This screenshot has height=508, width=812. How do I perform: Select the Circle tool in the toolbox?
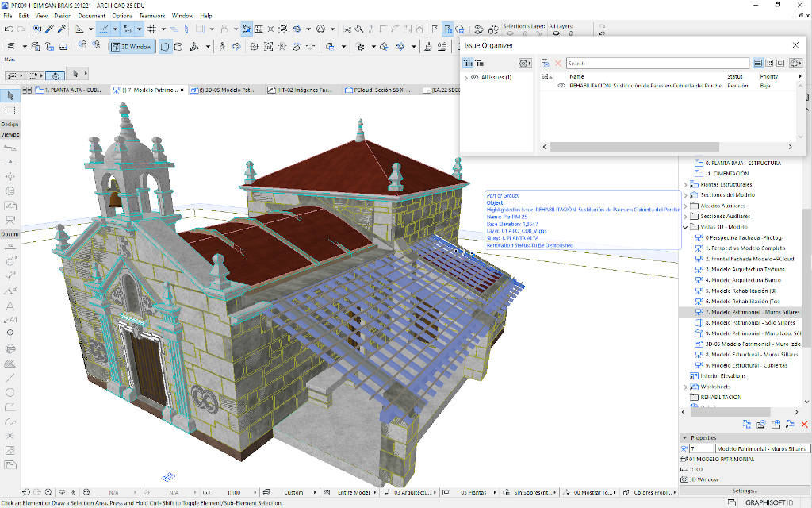pyautogui.click(x=10, y=392)
